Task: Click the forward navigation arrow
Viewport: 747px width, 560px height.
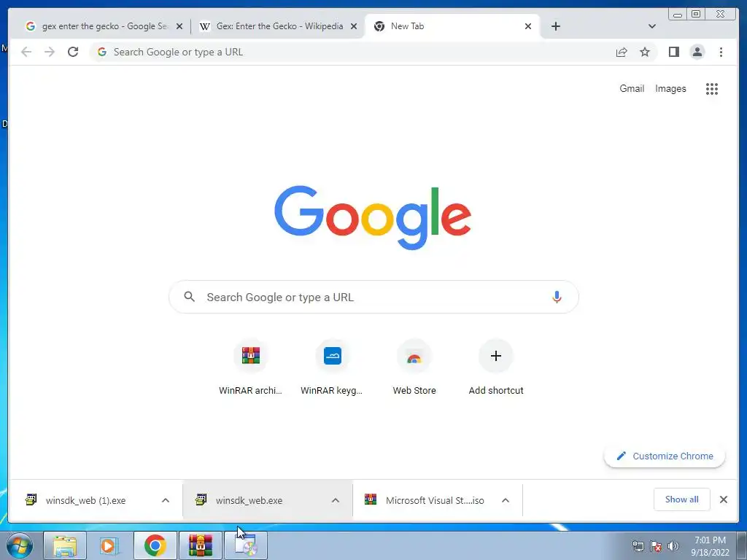Action: pos(49,52)
